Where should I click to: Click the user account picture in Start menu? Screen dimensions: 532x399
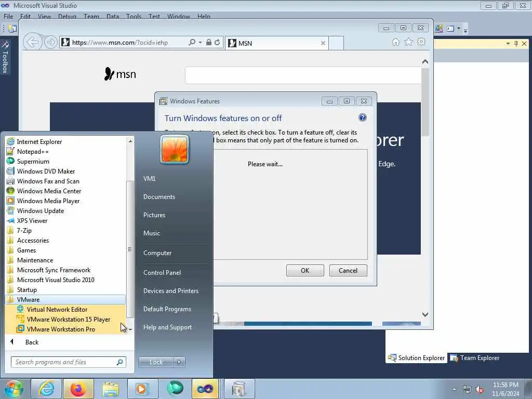point(175,149)
